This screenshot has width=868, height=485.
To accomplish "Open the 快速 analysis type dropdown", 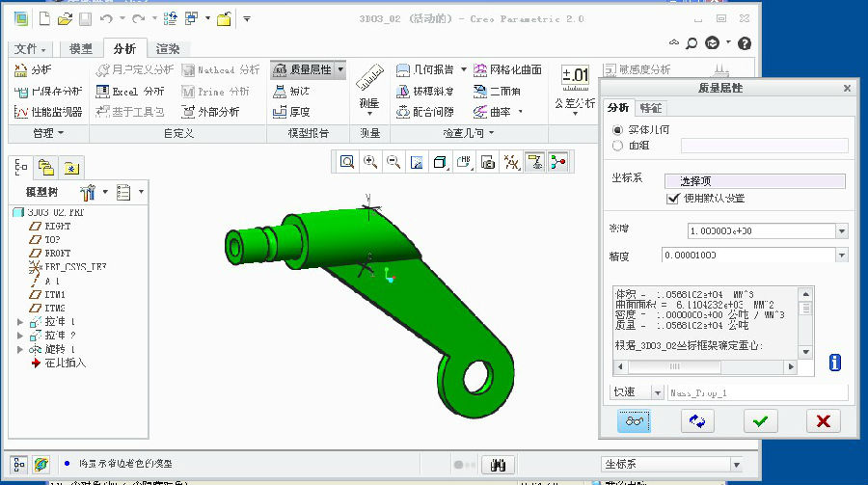I will pos(657,392).
